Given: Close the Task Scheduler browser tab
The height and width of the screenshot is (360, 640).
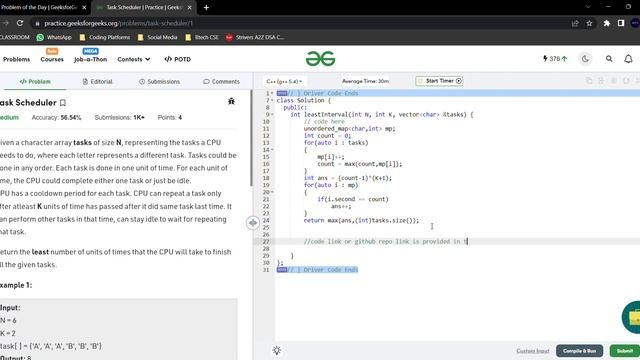Looking at the screenshot, I should pyautogui.click(x=189, y=7).
